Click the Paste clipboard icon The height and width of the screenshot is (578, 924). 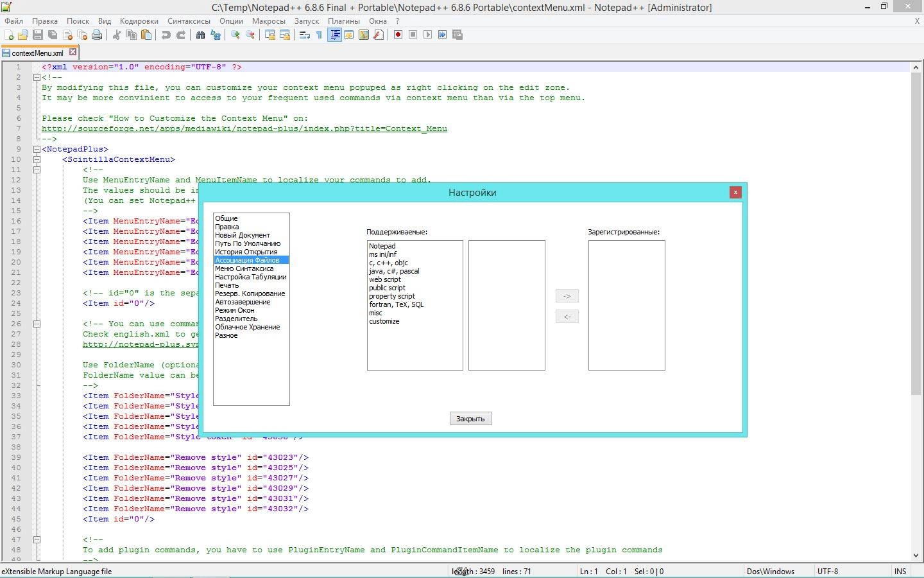pos(146,35)
